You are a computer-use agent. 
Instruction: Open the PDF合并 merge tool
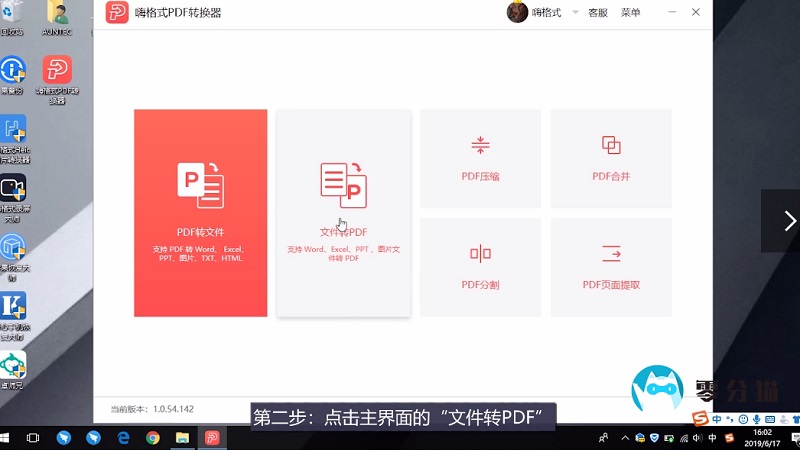pyautogui.click(x=611, y=158)
